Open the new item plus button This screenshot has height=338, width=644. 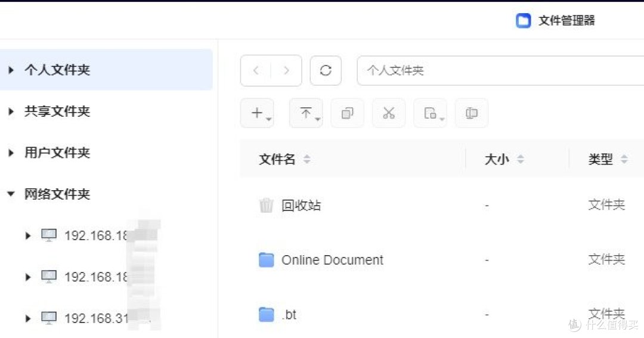point(257,113)
